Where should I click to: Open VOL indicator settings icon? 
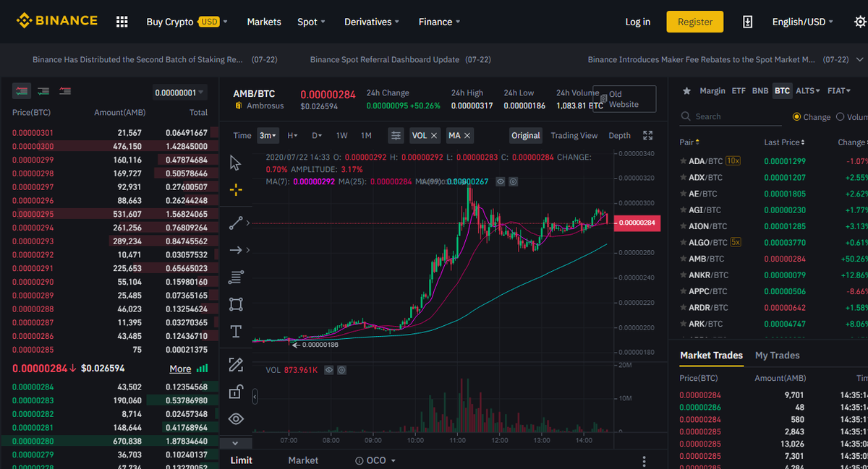(341, 370)
